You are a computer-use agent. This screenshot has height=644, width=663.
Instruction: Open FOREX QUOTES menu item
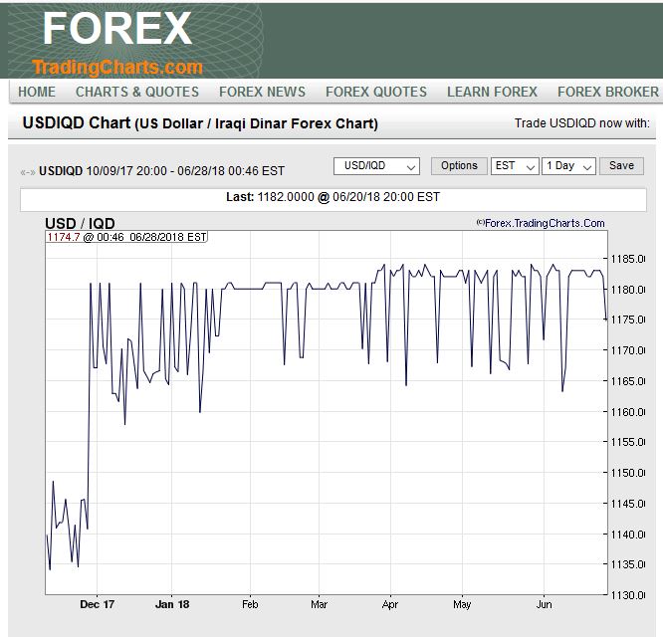376,92
